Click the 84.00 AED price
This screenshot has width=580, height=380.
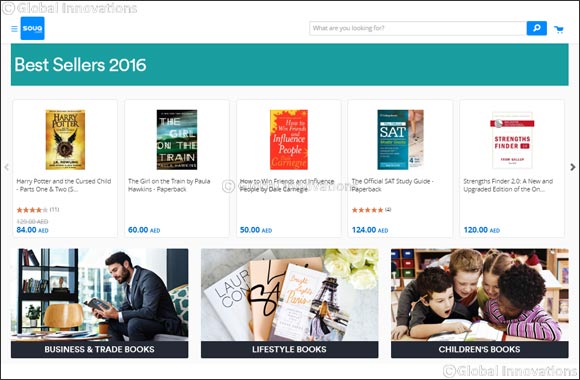tap(32, 230)
